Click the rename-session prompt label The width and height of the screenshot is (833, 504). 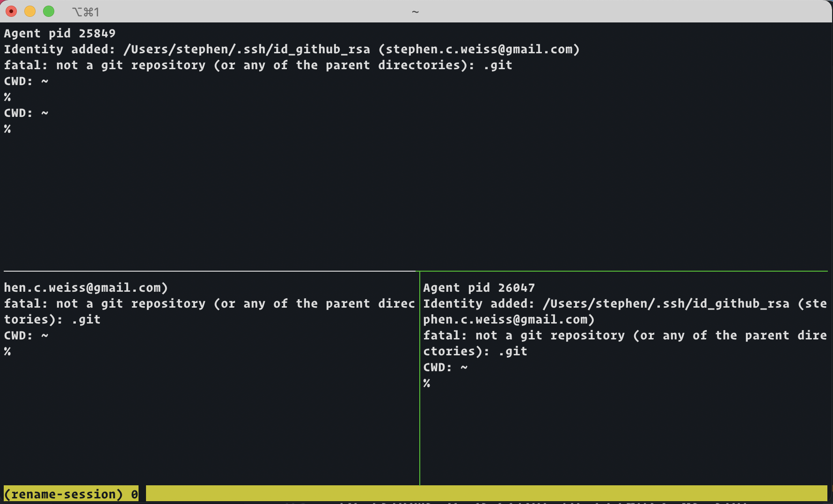click(x=63, y=494)
